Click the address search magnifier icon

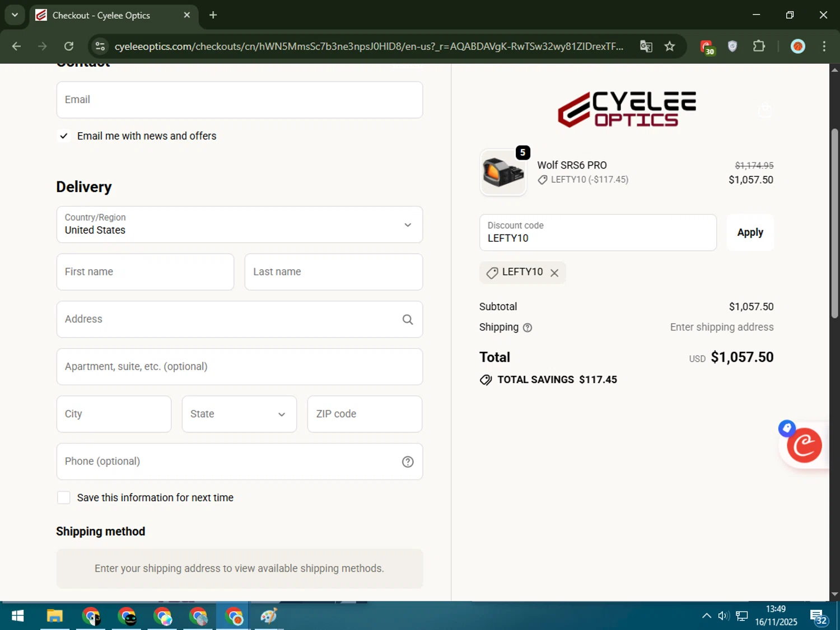pos(408,320)
